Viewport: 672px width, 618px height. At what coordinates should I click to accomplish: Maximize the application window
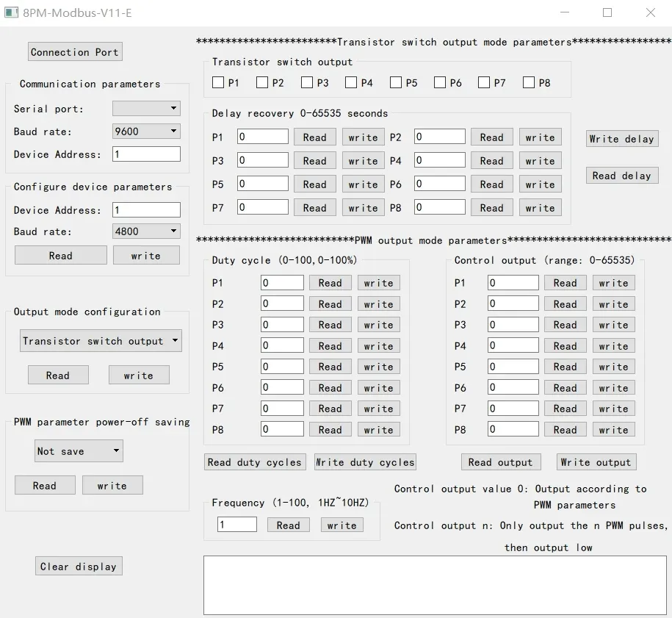tap(607, 12)
